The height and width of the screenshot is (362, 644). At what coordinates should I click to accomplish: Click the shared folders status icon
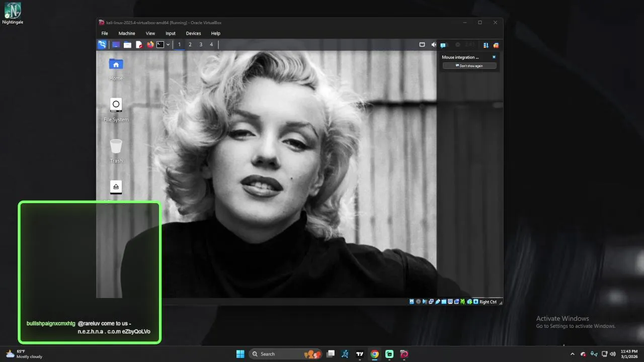click(444, 302)
